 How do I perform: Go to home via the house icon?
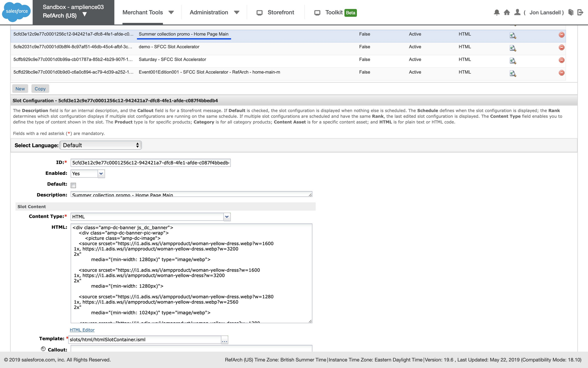507,13
